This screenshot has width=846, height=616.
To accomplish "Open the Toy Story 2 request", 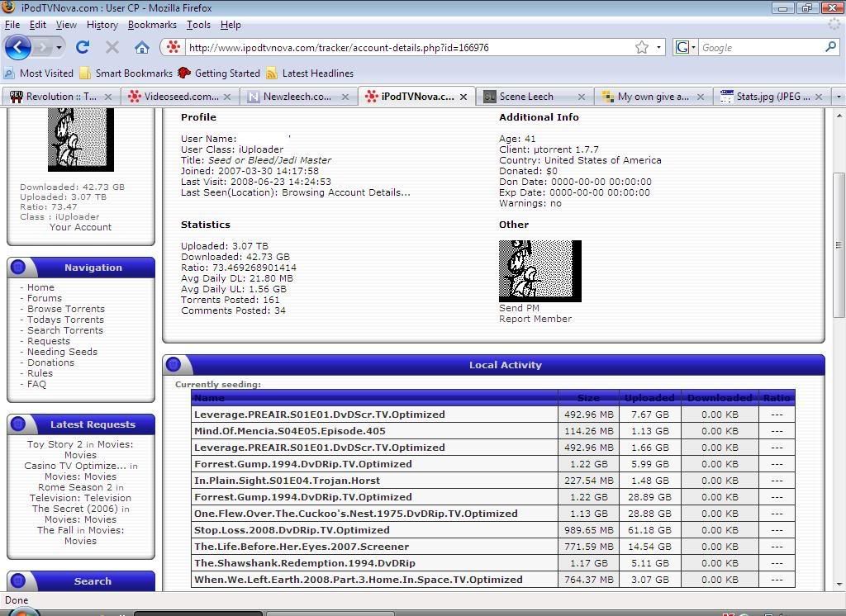I will [x=55, y=444].
